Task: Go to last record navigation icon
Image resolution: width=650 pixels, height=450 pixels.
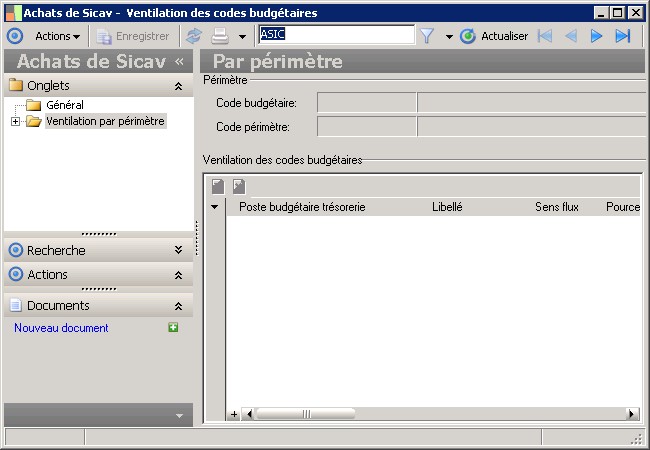Action: (623, 36)
